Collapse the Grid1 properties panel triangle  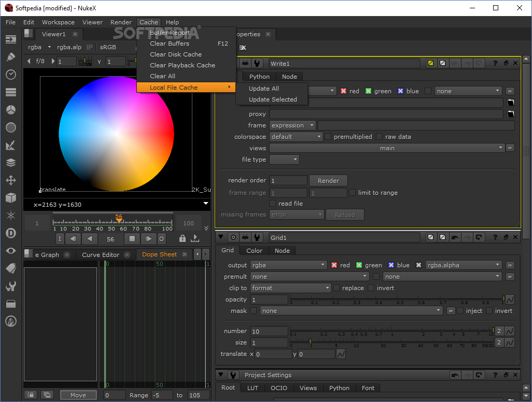pyautogui.click(x=221, y=237)
